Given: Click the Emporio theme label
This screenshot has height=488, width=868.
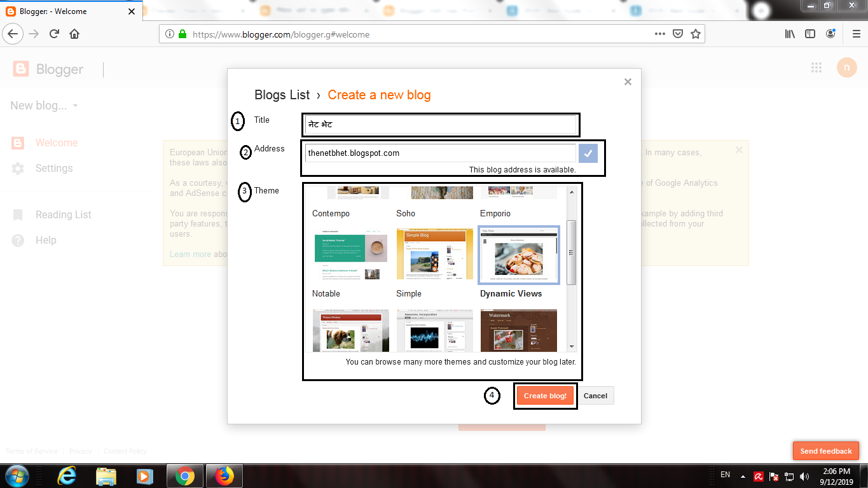Looking at the screenshot, I should click(495, 214).
